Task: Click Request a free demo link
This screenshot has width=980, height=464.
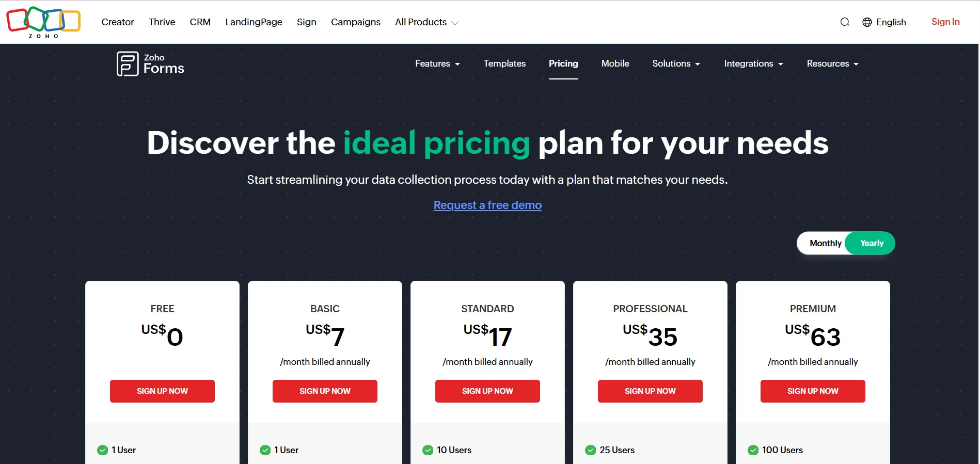Action: (487, 205)
